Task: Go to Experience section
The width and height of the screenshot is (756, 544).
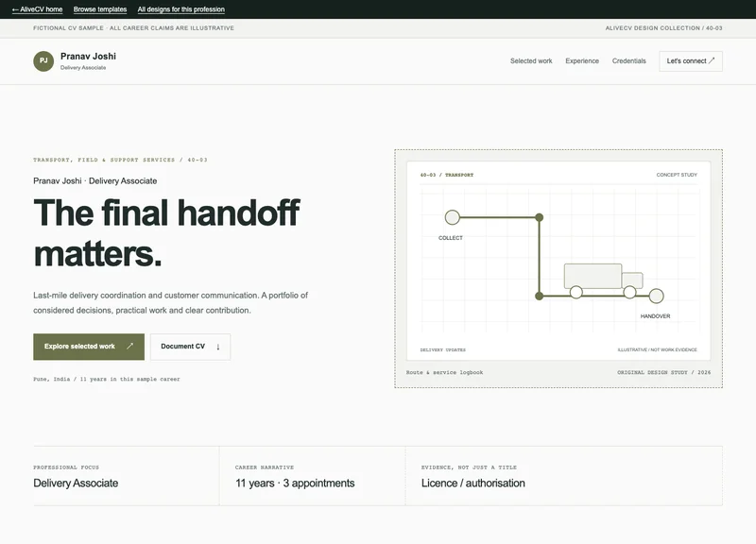Action: coord(582,61)
